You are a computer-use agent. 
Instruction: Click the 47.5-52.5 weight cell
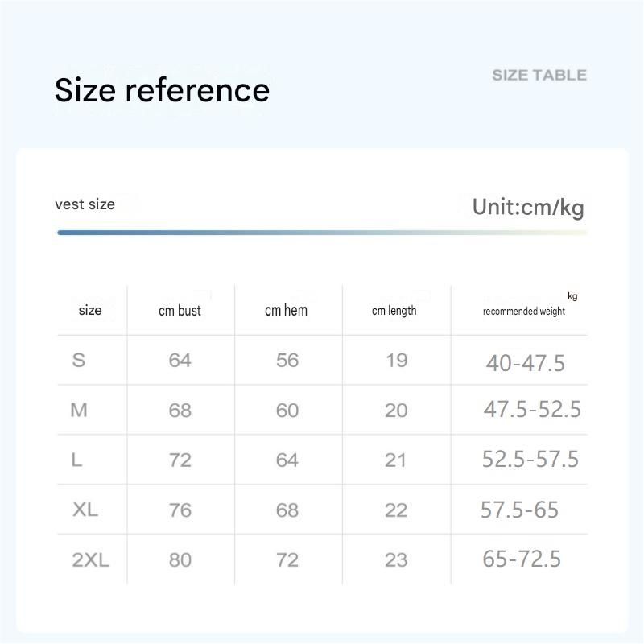point(532,409)
